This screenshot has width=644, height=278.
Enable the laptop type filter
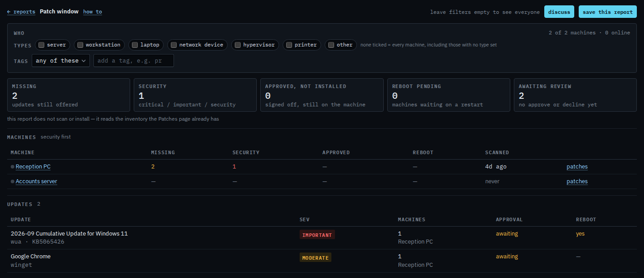(135, 45)
